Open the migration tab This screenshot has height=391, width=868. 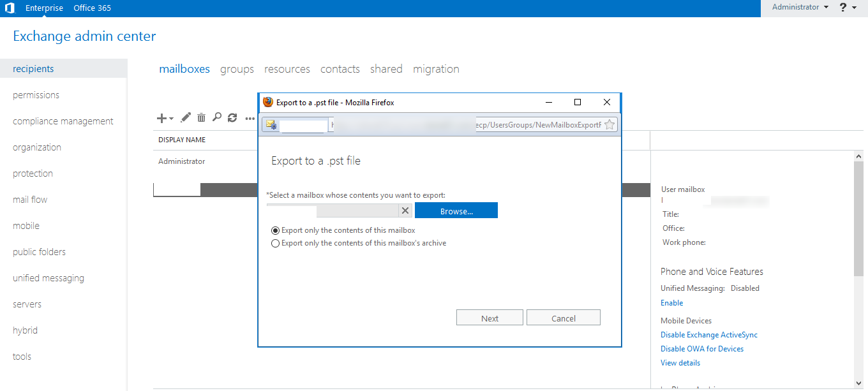pos(436,69)
